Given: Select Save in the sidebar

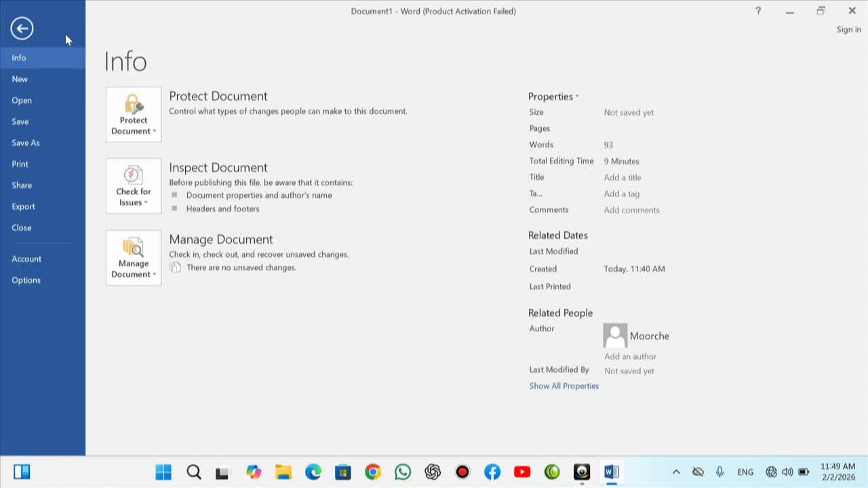Looking at the screenshot, I should pos(43,121).
